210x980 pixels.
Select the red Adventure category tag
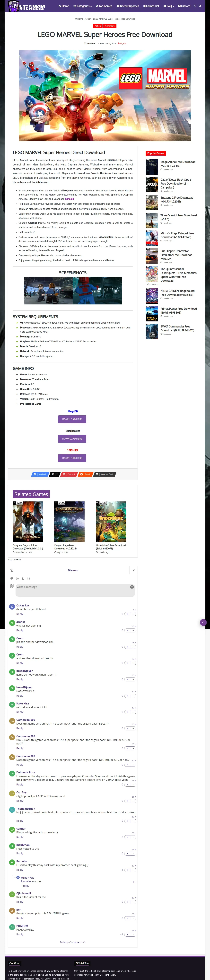110,26
